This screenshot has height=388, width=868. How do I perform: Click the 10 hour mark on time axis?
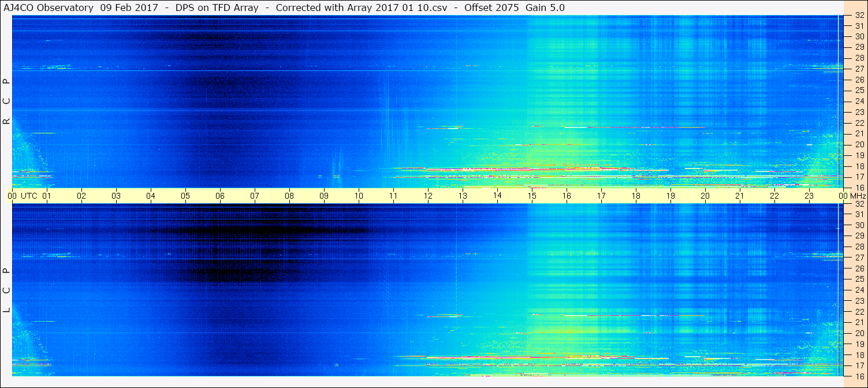(359, 196)
